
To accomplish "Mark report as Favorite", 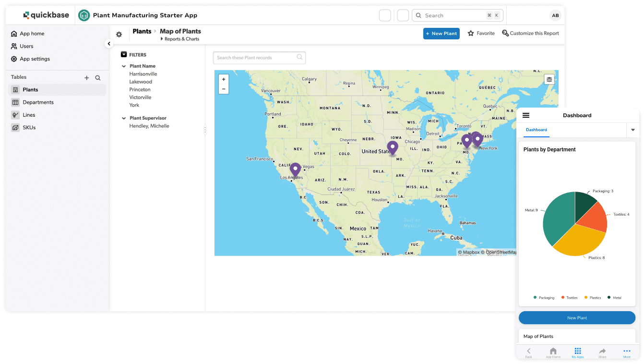I will click(481, 34).
